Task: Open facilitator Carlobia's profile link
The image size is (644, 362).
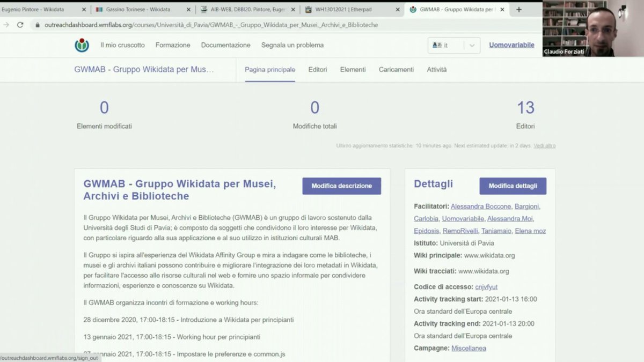Action: click(x=426, y=219)
